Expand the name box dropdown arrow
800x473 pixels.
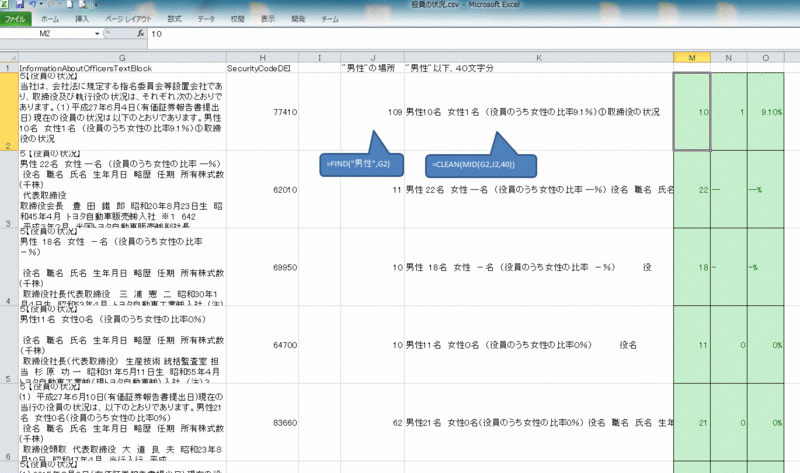pyautogui.click(x=97, y=34)
